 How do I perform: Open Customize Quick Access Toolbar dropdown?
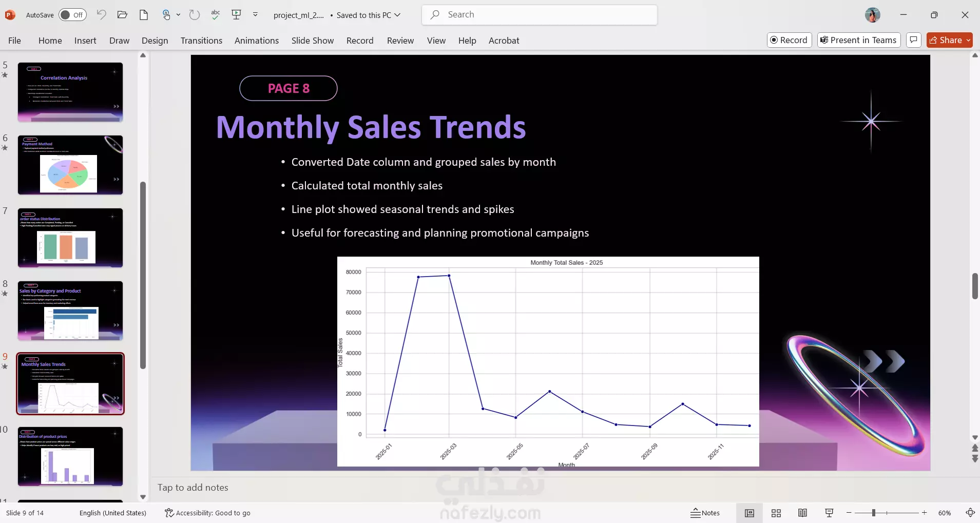click(x=255, y=15)
